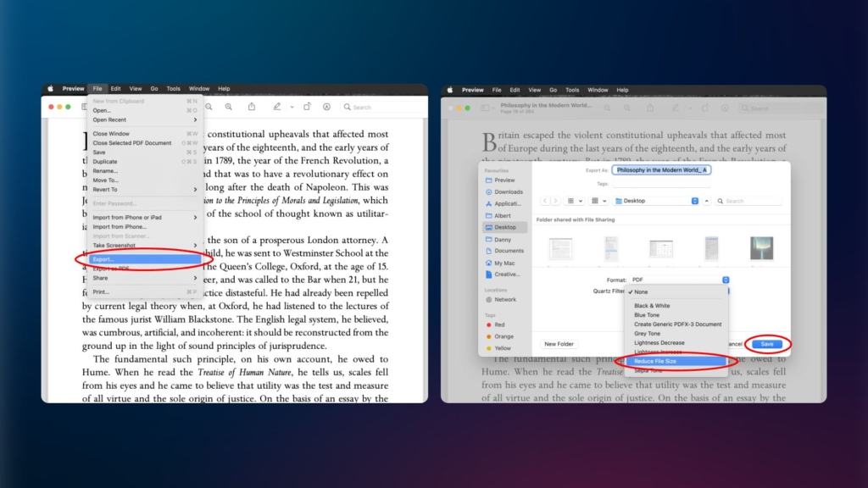This screenshot has height=488, width=868.
Task: Open the Help menu in right window
Action: (x=622, y=90)
